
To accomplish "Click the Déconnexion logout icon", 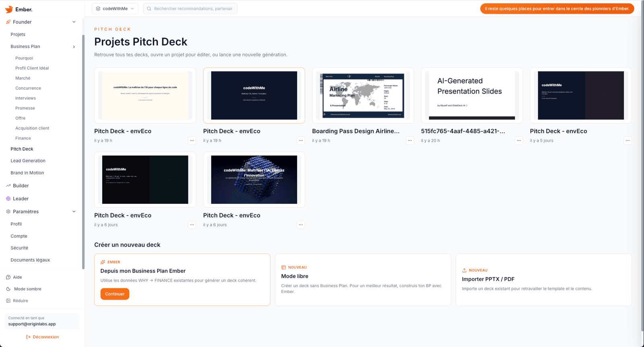I will pyautogui.click(x=28, y=337).
